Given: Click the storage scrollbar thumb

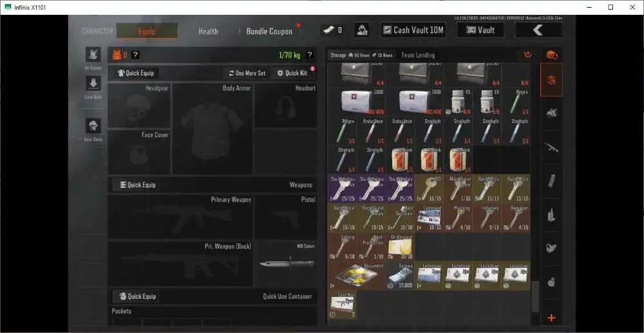Looking at the screenshot, I should pyautogui.click(x=535, y=296).
